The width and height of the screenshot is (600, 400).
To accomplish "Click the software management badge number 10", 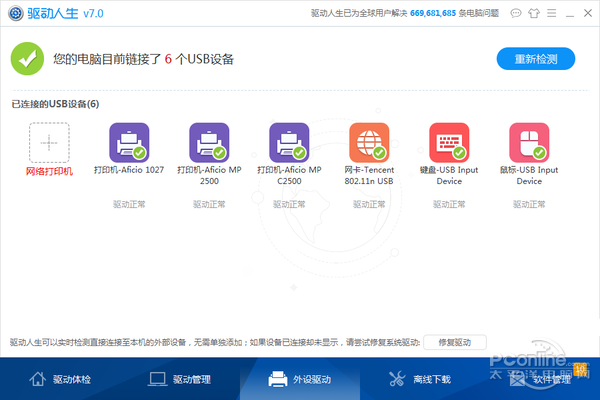I will click(580, 369).
